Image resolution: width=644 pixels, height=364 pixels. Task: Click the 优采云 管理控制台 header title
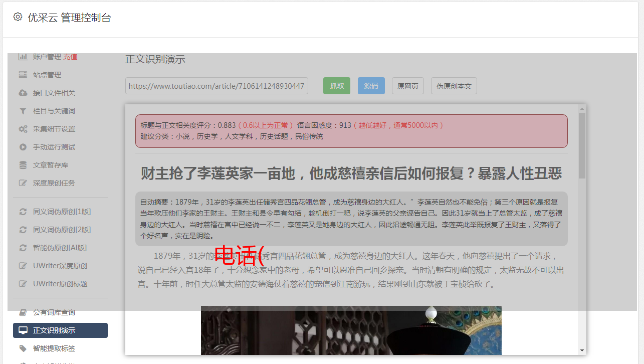tap(69, 18)
